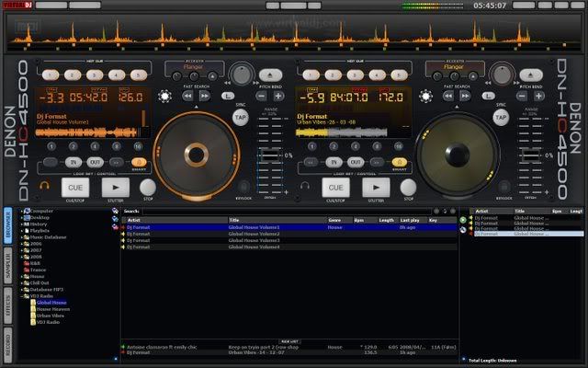Viewport: 588px width, 368px height.
Task: Click left deck pitch bend minus
Action: 261,96
